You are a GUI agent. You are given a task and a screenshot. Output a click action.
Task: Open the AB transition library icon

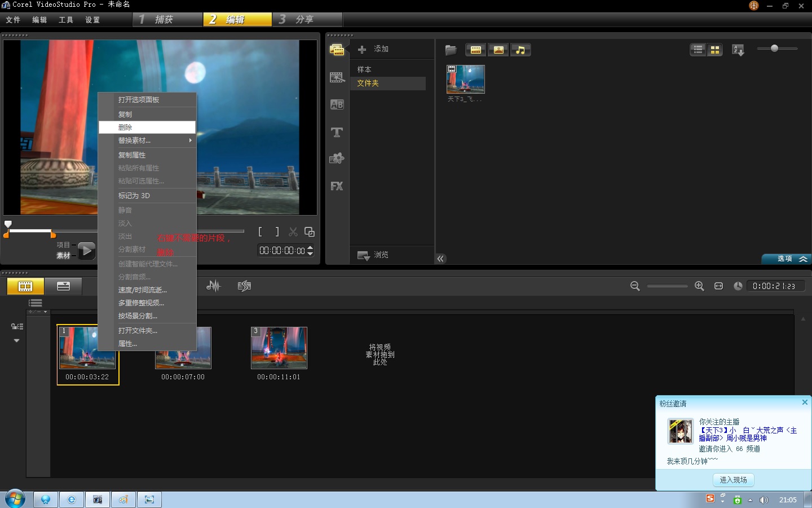[337, 104]
